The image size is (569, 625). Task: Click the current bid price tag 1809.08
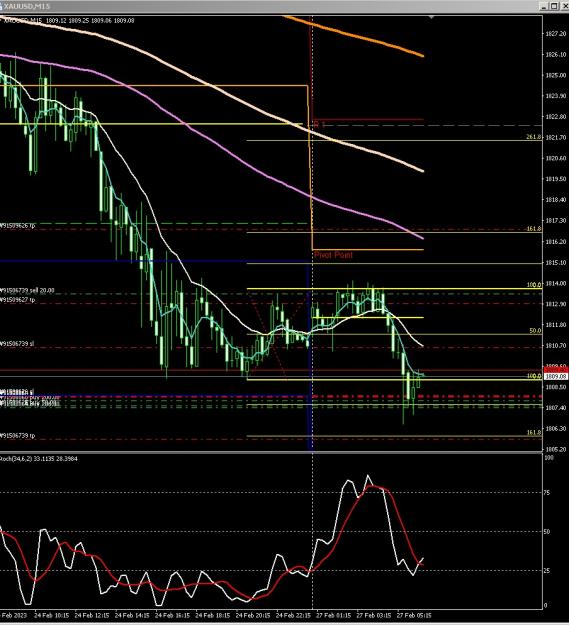click(556, 376)
